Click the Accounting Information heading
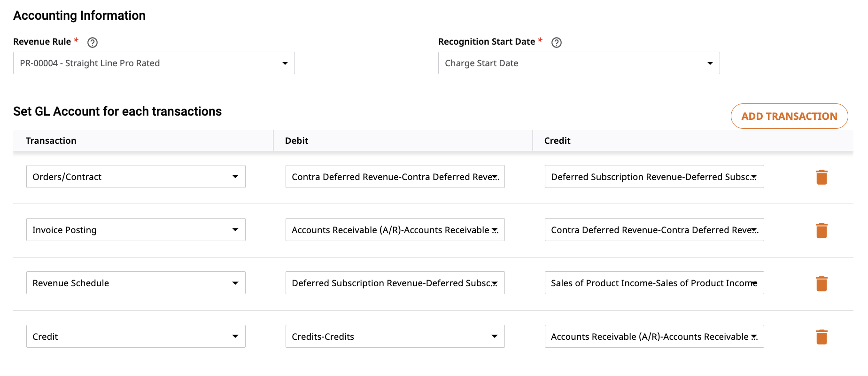The image size is (868, 376). click(79, 16)
